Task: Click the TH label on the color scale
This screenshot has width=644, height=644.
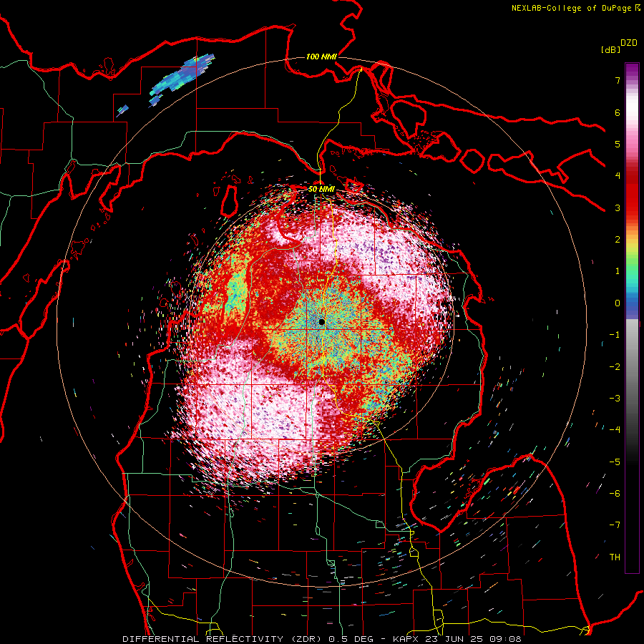Action: 615,557
